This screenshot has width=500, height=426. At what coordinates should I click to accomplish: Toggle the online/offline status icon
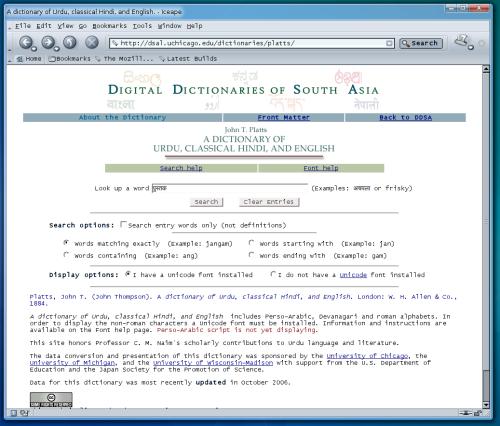pyautogui.click(x=466, y=413)
